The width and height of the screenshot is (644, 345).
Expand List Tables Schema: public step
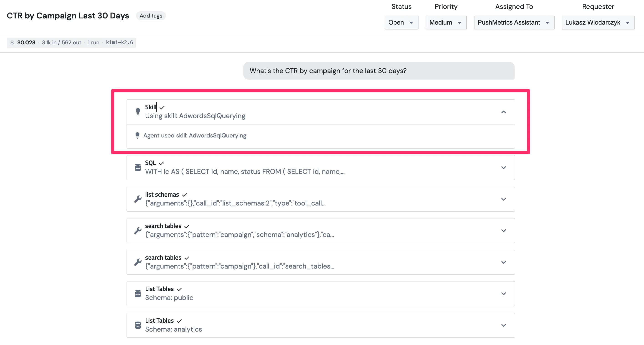pyautogui.click(x=504, y=294)
